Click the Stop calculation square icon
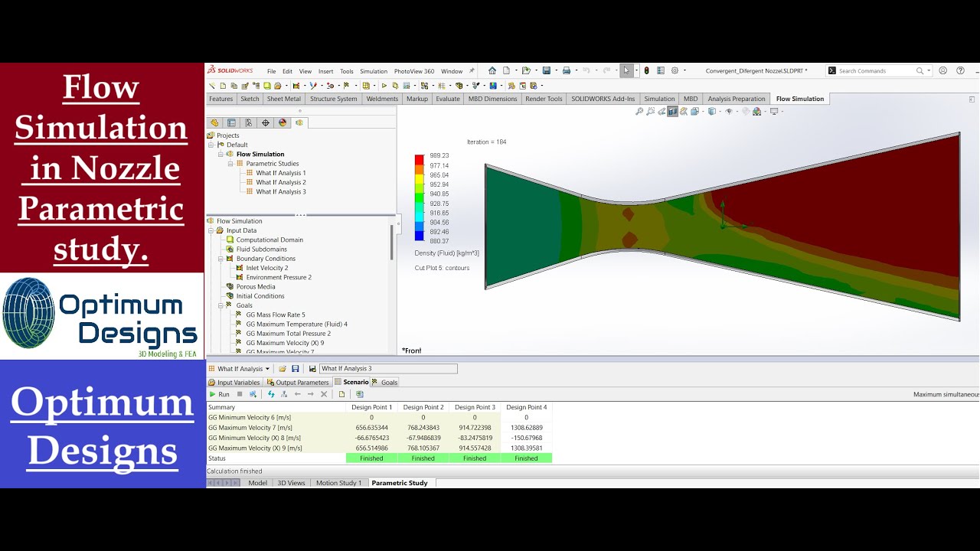The width and height of the screenshot is (980, 551). coord(240,394)
